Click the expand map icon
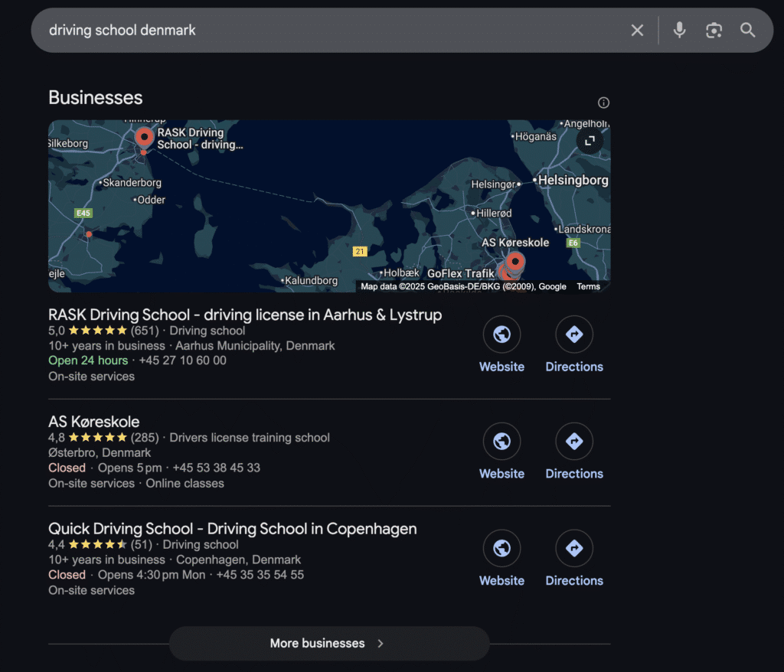Viewport: 784px width, 672px height. 589,141
